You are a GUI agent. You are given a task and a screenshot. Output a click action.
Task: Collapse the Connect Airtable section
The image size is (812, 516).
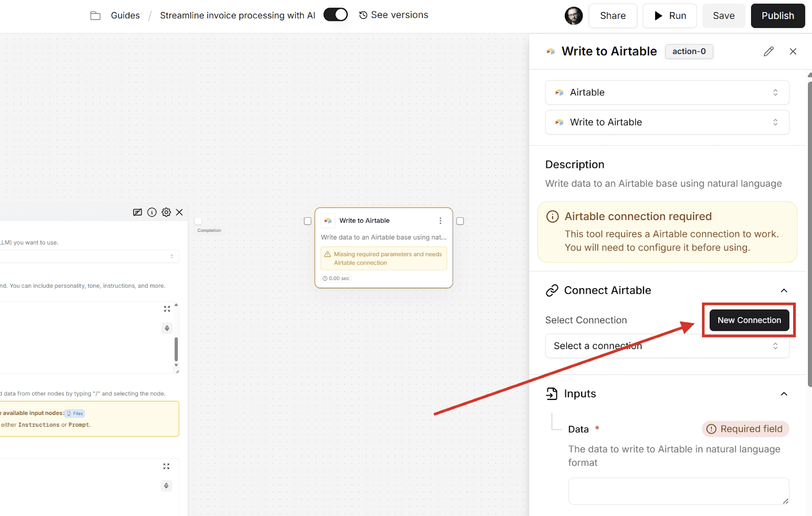(x=784, y=291)
